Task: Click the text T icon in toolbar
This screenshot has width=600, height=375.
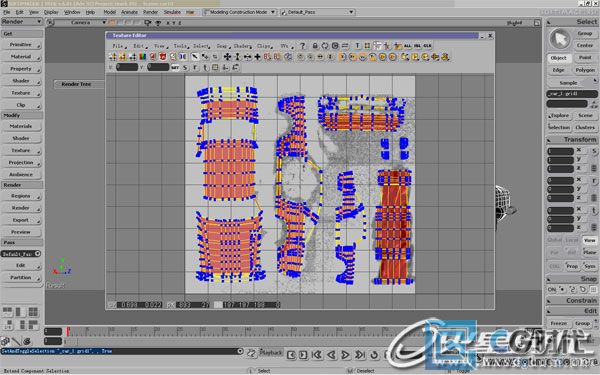Action: coord(357,46)
